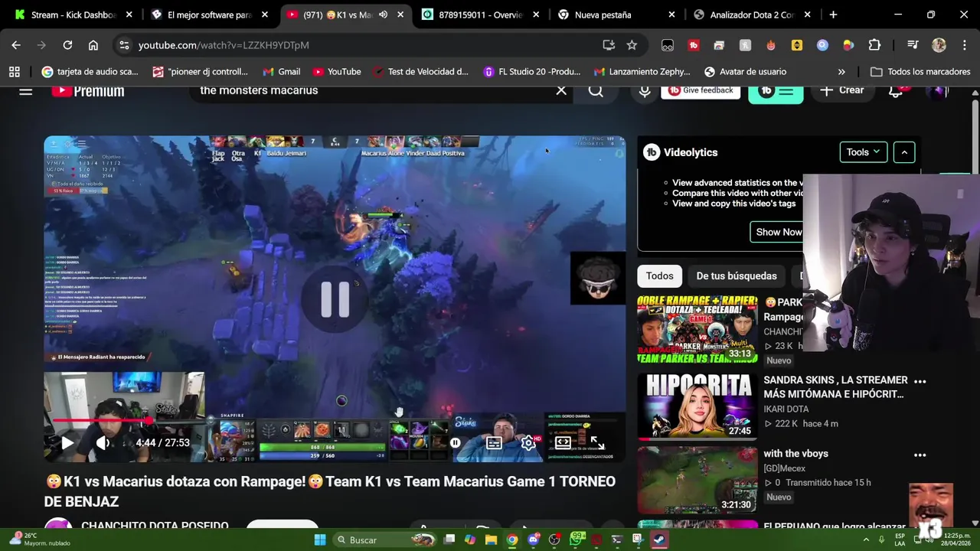Toggle autoplay switch in video controls
Screen dimensions: 980x551
coord(456,442)
